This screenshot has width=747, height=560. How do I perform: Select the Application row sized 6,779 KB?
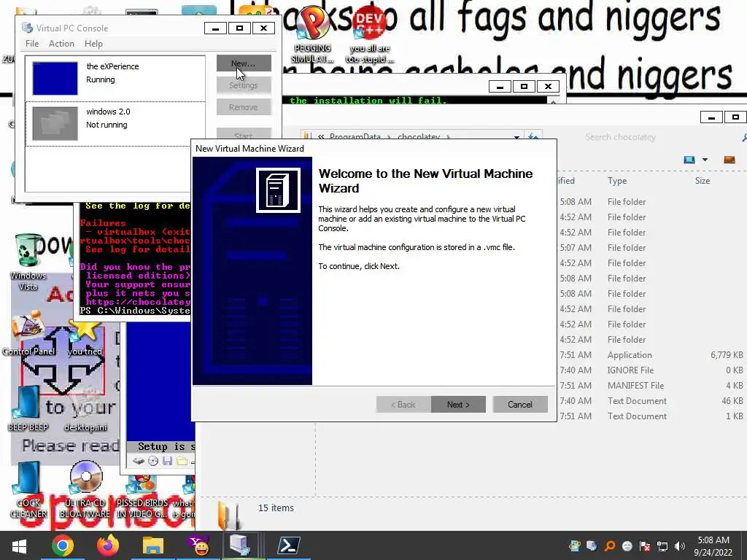[653, 355]
